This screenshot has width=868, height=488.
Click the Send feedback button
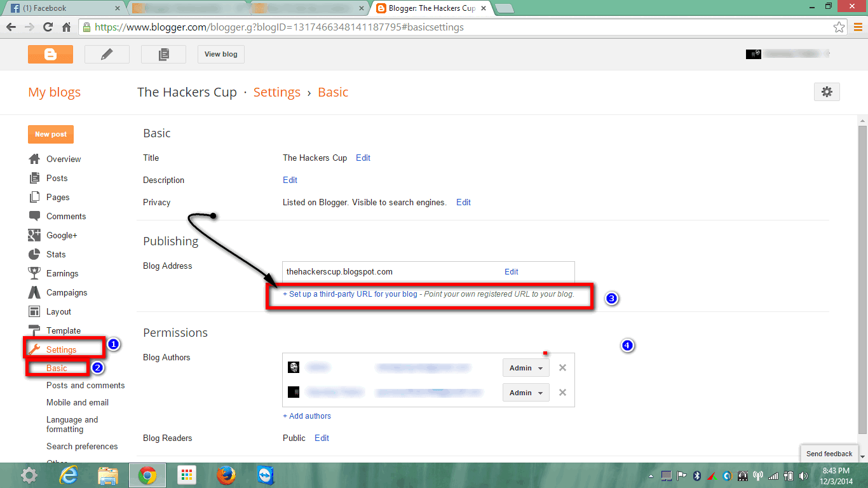[829, 454]
